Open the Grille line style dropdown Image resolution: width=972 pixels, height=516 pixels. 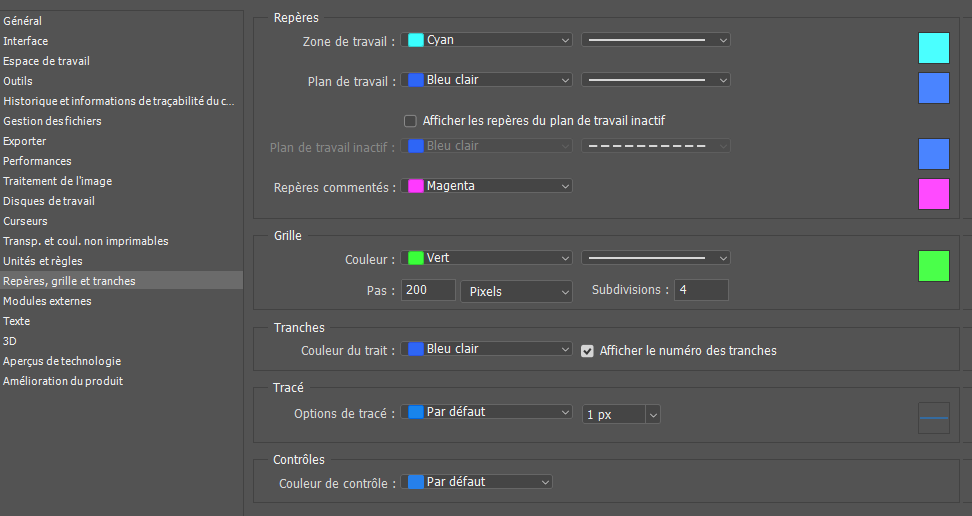(655, 258)
